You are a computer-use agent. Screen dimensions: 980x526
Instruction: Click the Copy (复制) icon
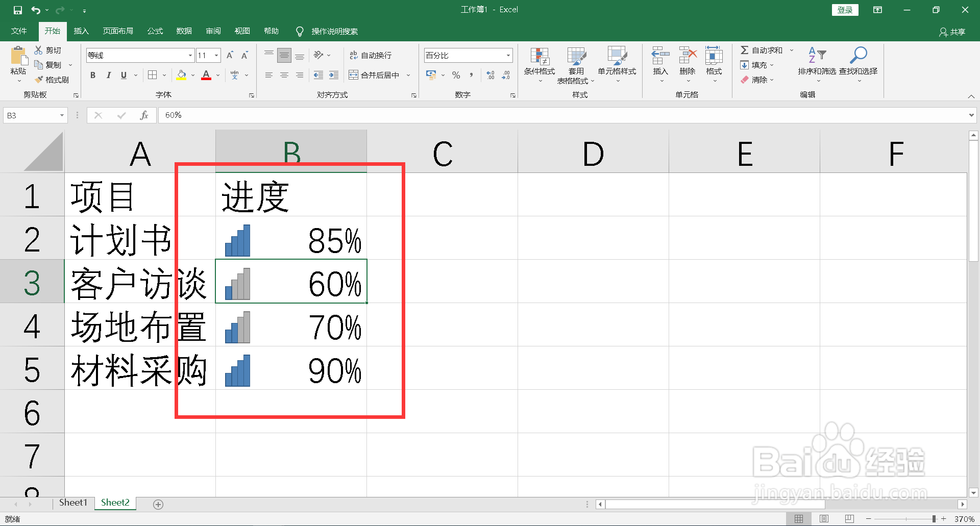38,65
